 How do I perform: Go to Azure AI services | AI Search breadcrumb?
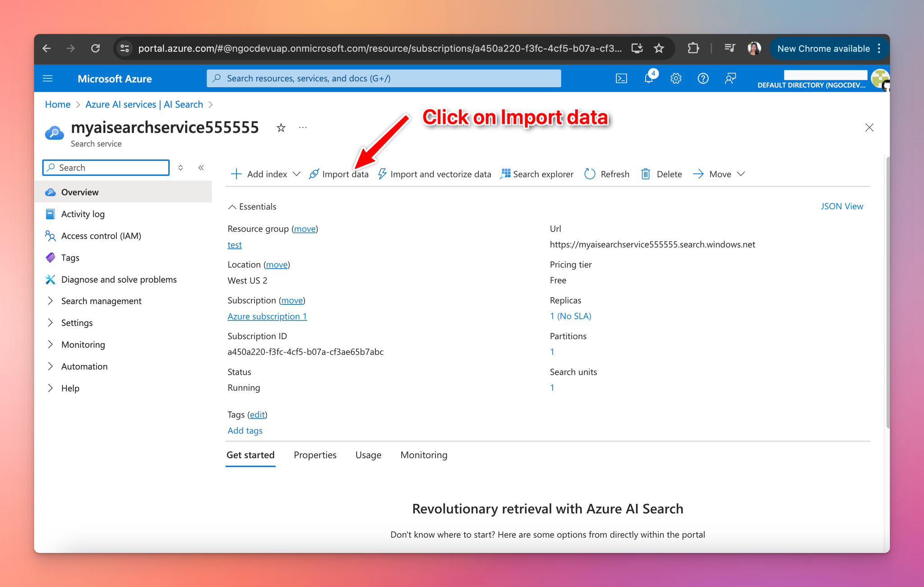pos(144,104)
